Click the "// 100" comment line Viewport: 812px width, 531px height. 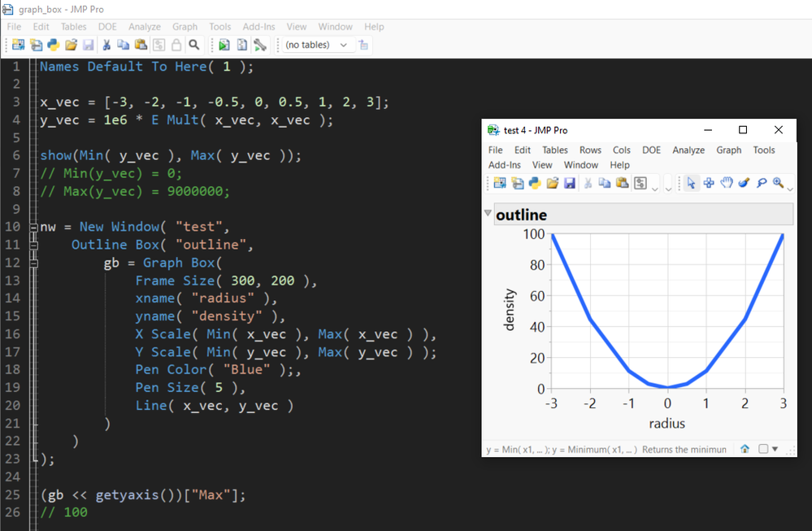[x=63, y=512]
